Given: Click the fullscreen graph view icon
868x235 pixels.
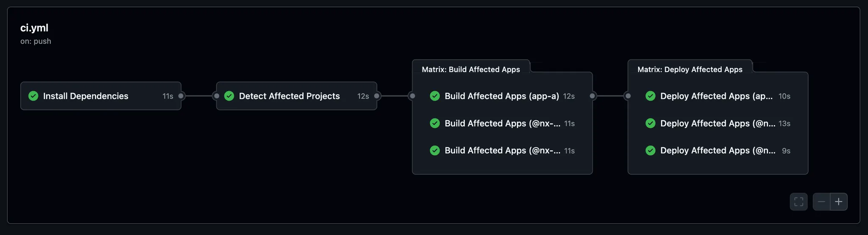Looking at the screenshot, I should pos(798,201).
